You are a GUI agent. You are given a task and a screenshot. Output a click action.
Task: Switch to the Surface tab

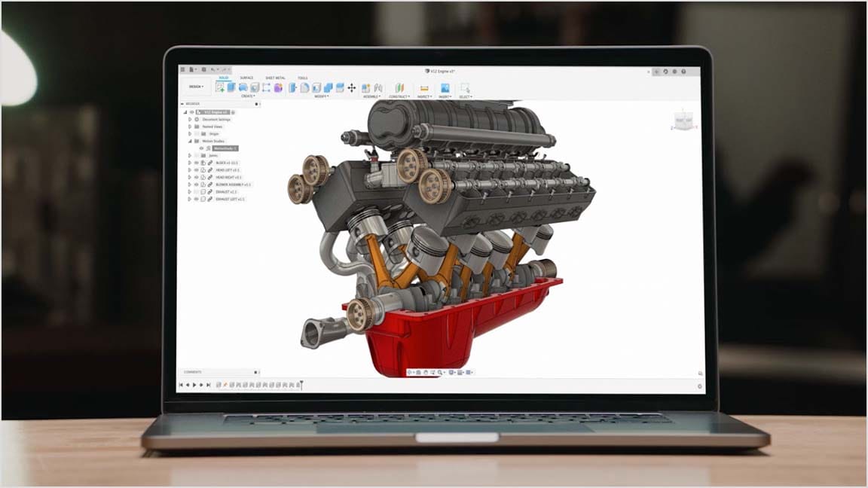click(x=246, y=78)
